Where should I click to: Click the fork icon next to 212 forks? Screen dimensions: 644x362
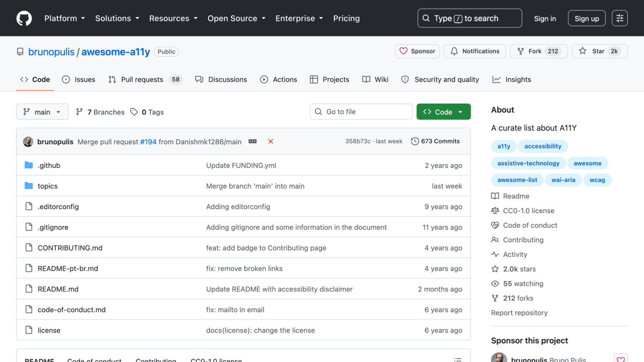tap(495, 298)
